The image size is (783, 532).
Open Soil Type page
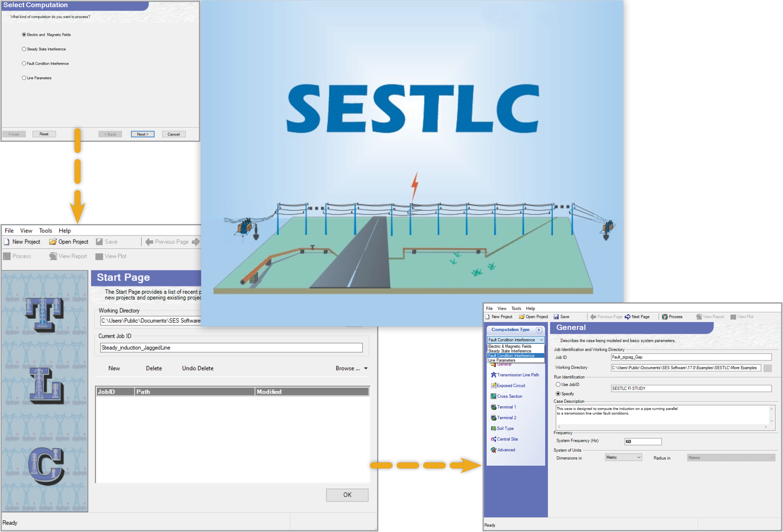tap(502, 429)
